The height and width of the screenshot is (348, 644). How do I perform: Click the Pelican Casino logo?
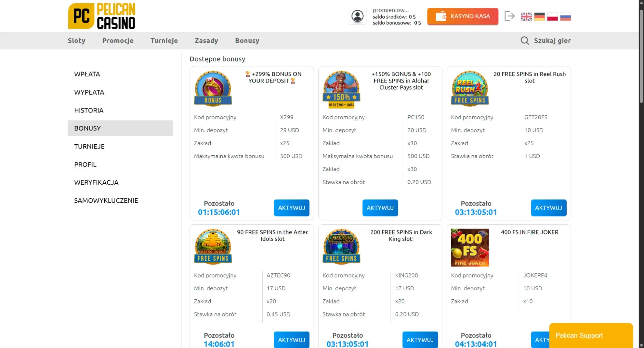[x=101, y=16]
